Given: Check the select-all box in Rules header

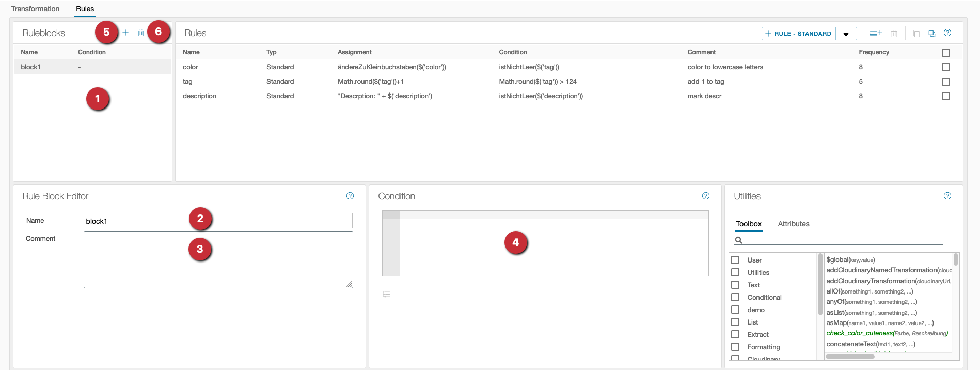Looking at the screenshot, I should pos(946,53).
